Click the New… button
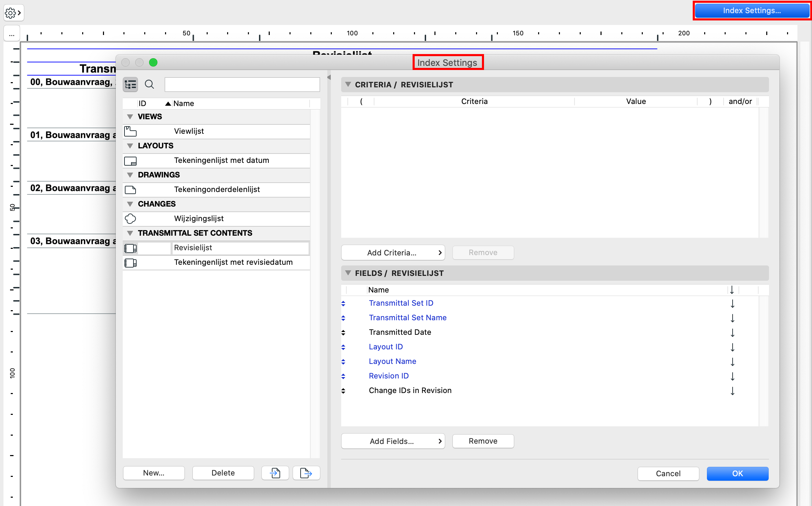Screen dimensions: 812x506 click(x=154, y=473)
